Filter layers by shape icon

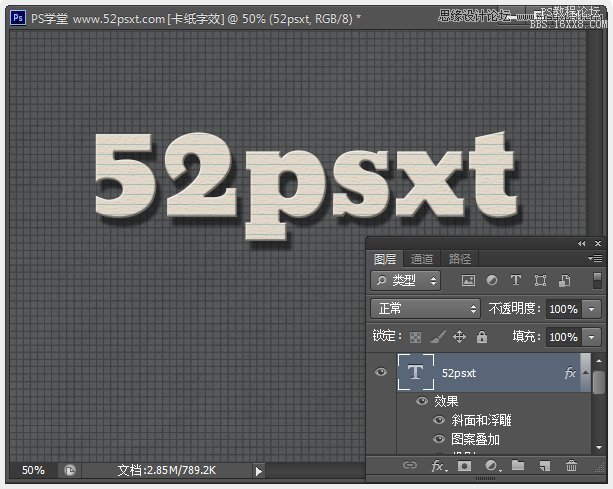click(540, 280)
